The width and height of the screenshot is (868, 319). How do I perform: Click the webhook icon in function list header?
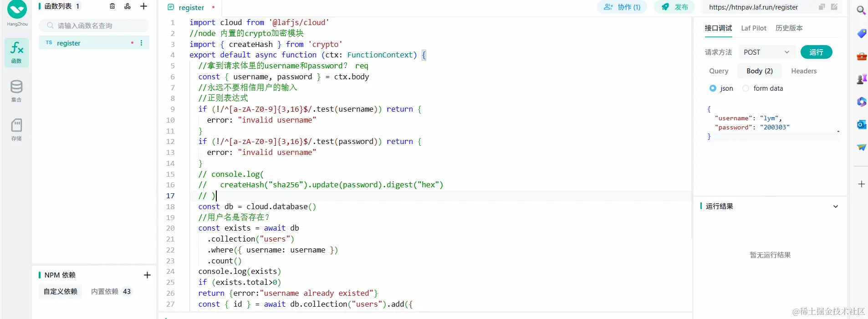click(128, 6)
